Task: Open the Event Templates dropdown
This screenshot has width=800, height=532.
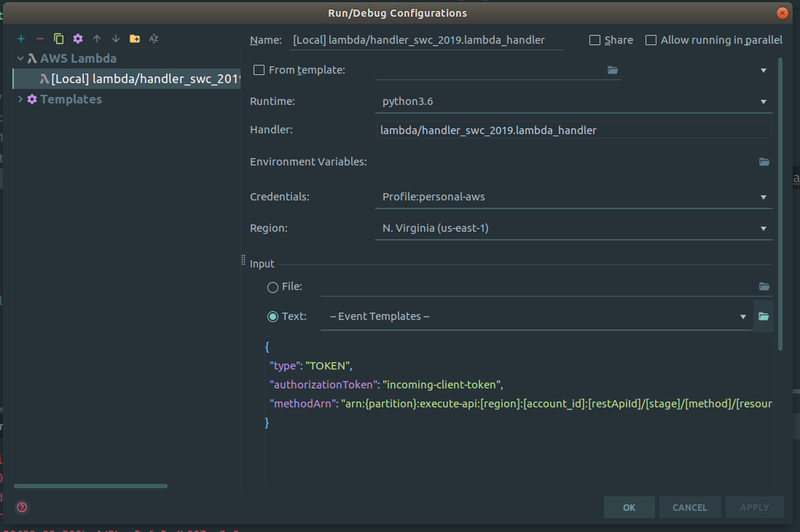Action: point(536,316)
